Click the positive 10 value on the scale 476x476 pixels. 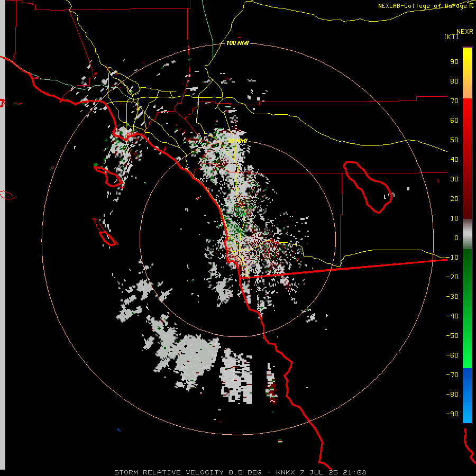(454, 218)
